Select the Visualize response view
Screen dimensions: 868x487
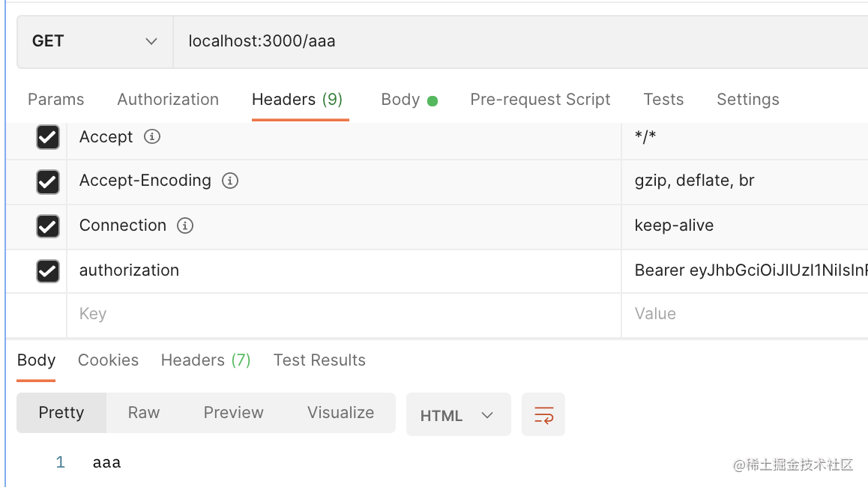click(340, 413)
